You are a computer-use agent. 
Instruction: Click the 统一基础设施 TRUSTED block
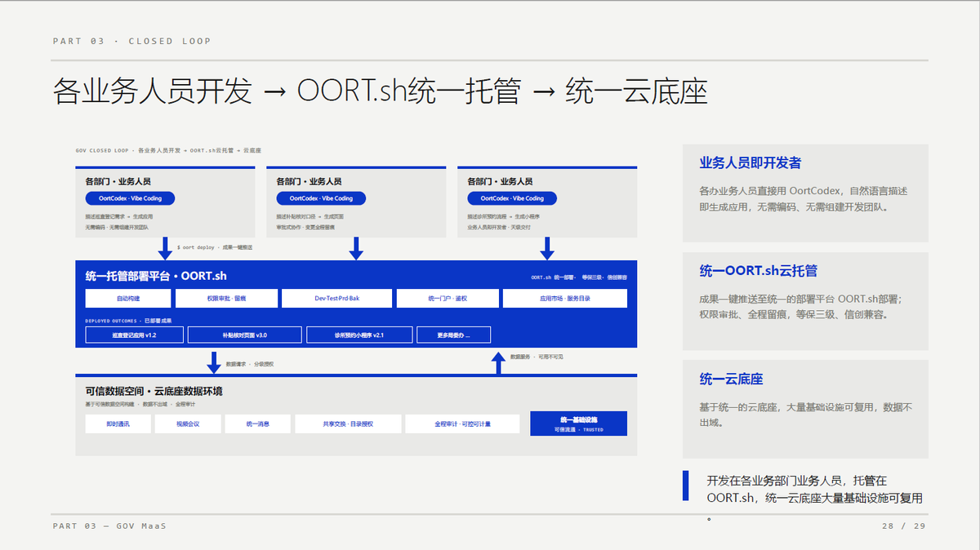579,423
